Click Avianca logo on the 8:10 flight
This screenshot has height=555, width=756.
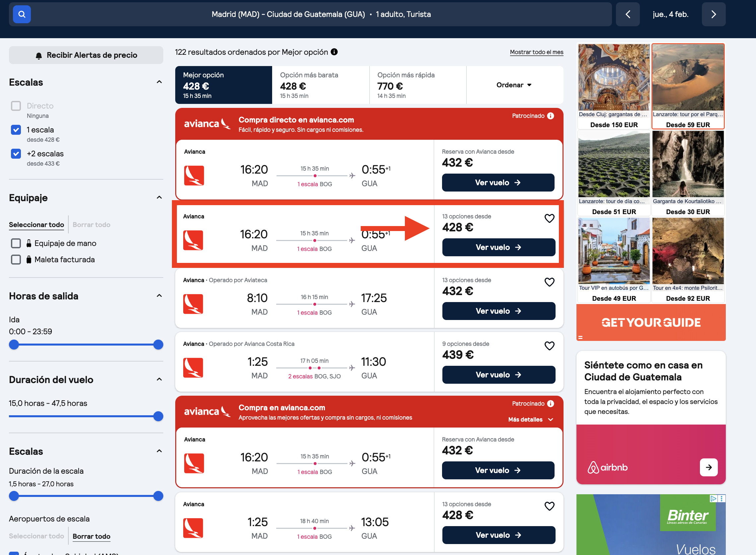(x=193, y=304)
